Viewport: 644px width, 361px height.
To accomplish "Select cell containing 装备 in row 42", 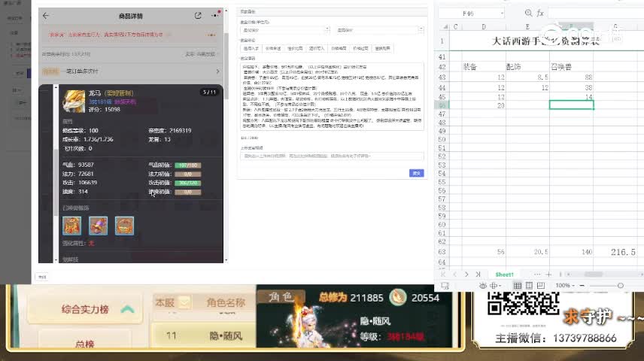I will [x=484, y=66].
